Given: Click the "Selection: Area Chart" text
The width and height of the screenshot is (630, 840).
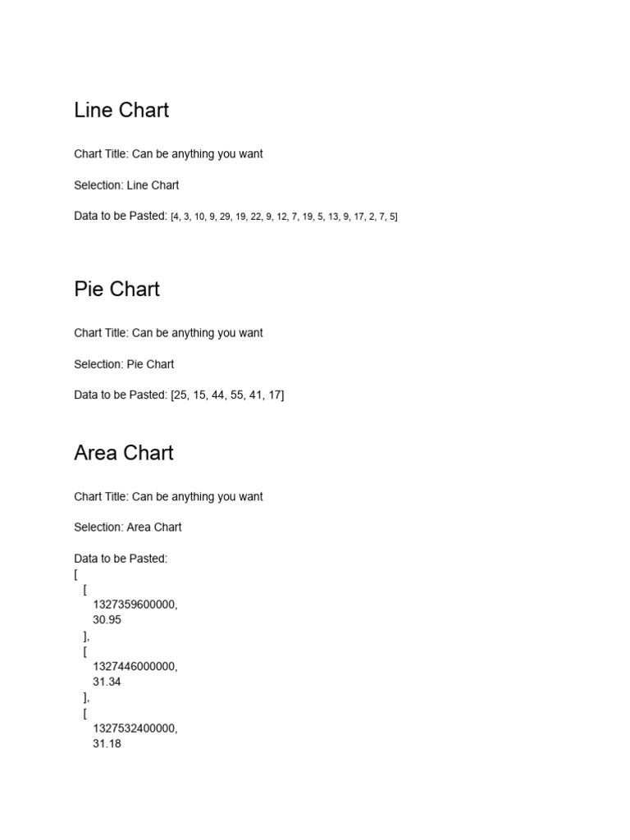Looking at the screenshot, I should click(128, 527).
